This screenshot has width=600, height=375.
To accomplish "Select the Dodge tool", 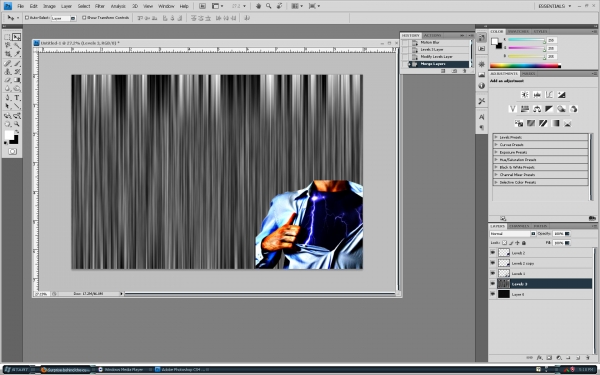I will click(x=16, y=88).
